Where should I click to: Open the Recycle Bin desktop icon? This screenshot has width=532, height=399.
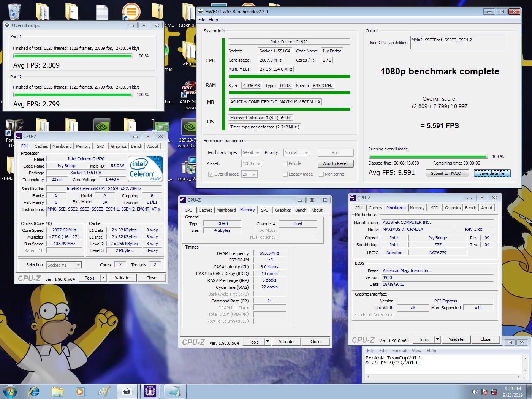[14, 11]
